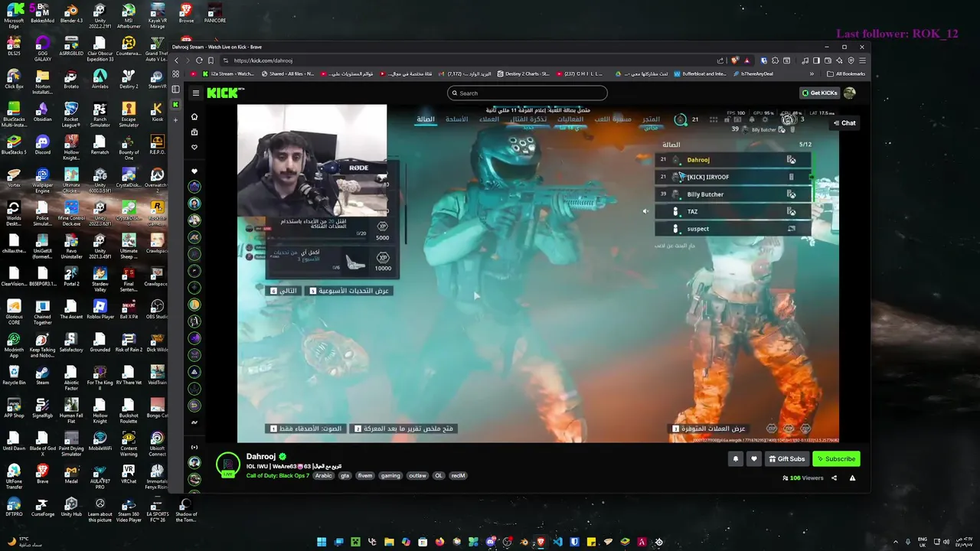
Task: Open the Obsidian desktop shortcut
Action: point(43,112)
